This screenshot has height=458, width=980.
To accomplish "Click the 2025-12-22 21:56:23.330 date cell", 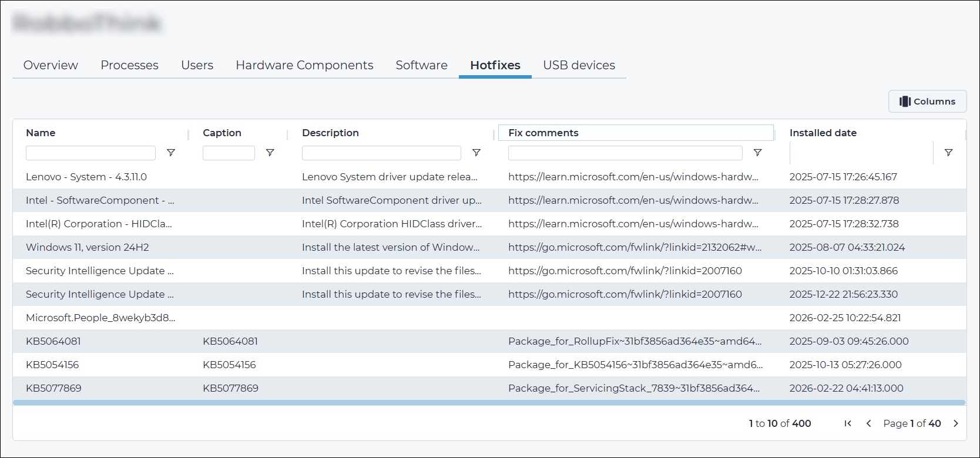I will [844, 294].
